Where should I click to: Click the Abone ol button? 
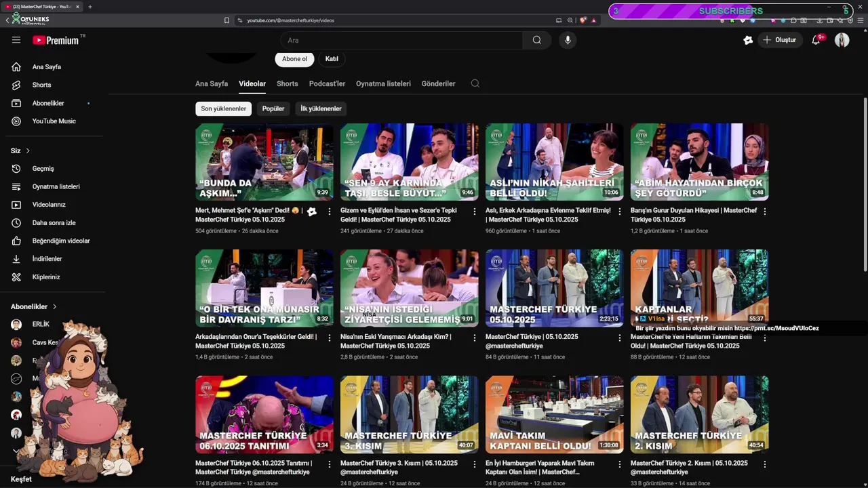point(294,59)
